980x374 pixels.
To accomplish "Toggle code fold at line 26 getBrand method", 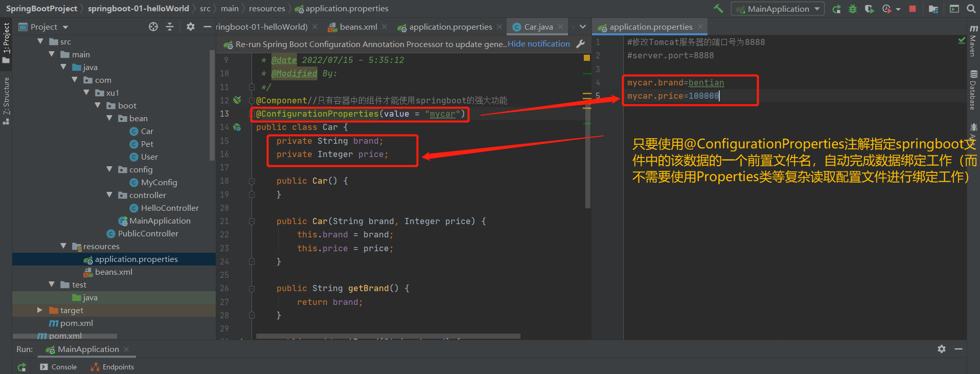I will pyautogui.click(x=252, y=289).
